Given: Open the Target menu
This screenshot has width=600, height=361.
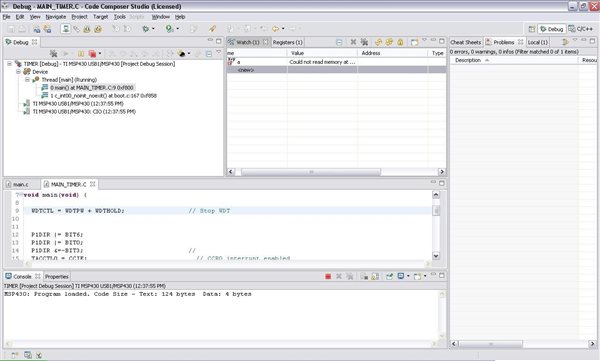Looking at the screenshot, I should [101, 17].
